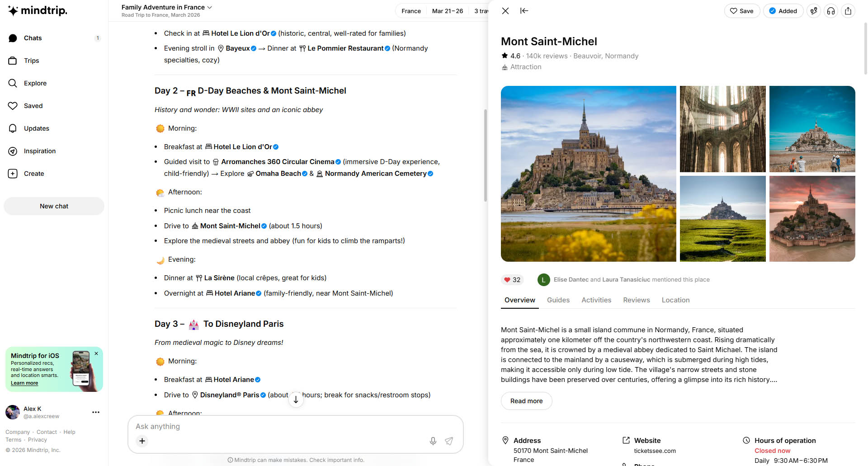Viewport: 868px width, 466px height.
Task: Toggle Save heart for Mont Saint-Michel
Action: pyautogui.click(x=742, y=11)
